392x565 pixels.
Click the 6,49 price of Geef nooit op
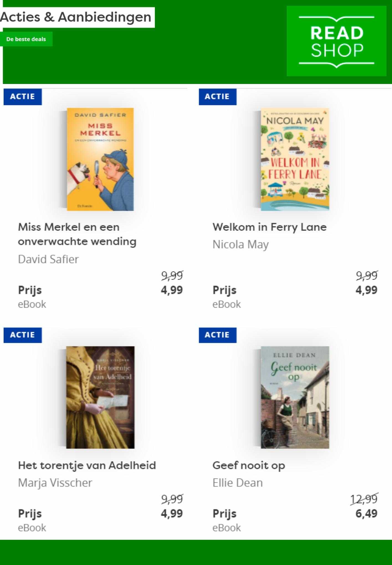367,513
